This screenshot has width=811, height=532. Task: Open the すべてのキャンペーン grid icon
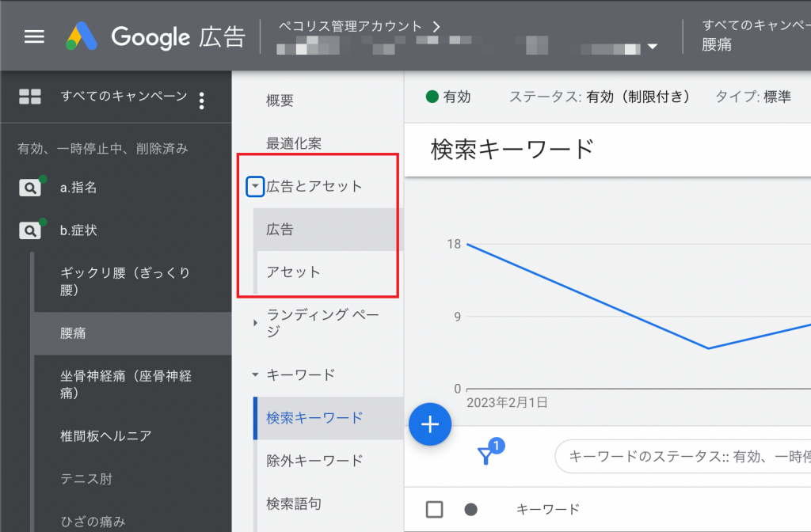tap(30, 97)
